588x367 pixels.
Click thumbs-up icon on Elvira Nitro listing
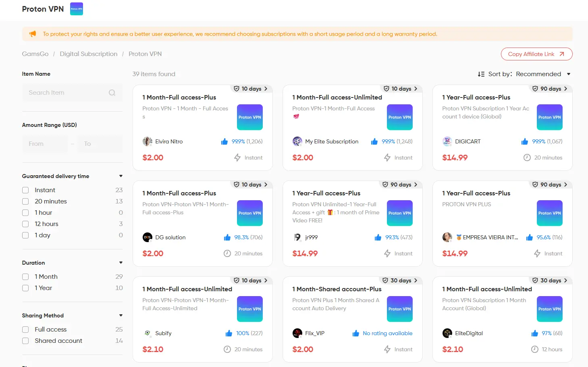pyautogui.click(x=224, y=141)
